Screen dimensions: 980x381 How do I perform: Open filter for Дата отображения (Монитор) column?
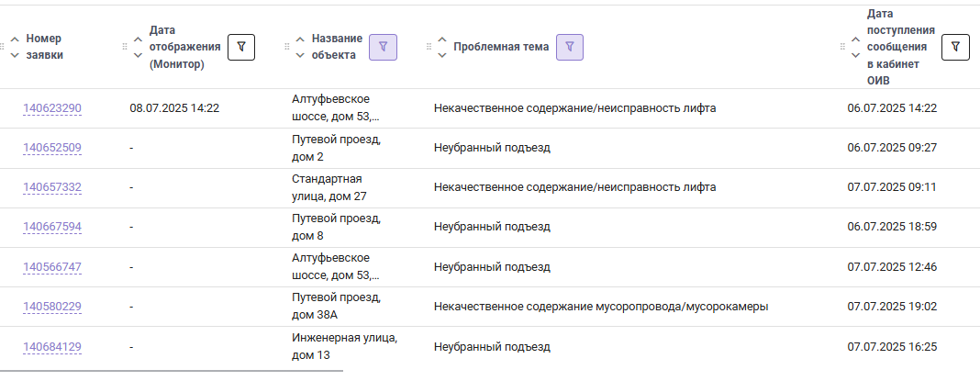coord(241,47)
